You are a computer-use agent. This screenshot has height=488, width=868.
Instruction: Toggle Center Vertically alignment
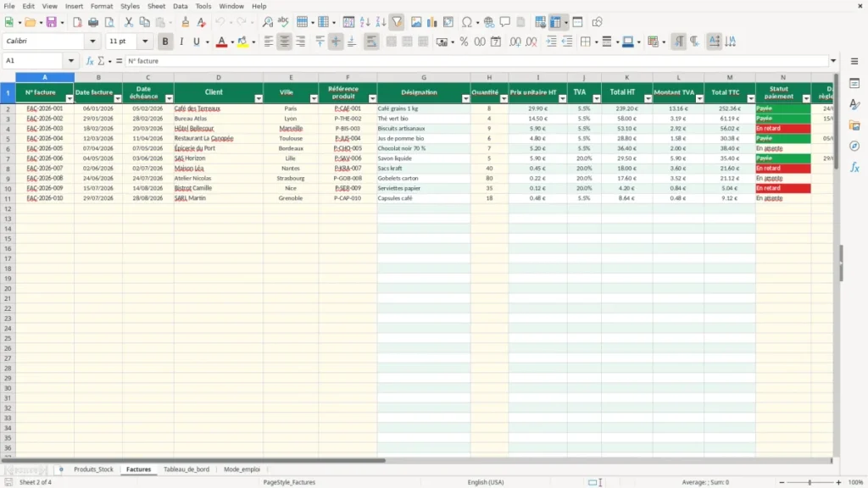pos(336,42)
